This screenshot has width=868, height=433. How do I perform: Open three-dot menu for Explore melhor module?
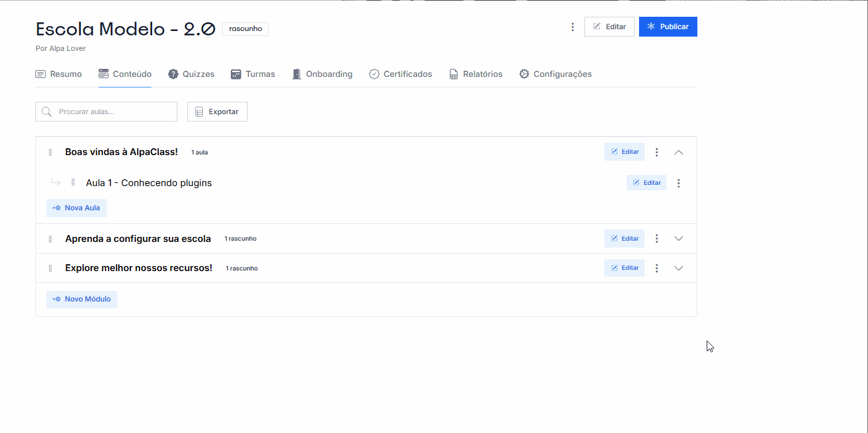point(656,269)
